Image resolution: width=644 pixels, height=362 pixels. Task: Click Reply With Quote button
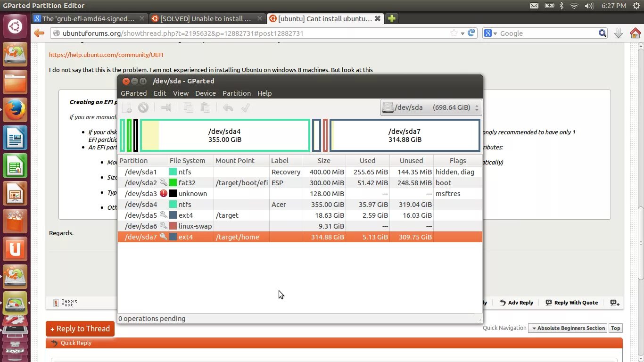click(x=571, y=303)
